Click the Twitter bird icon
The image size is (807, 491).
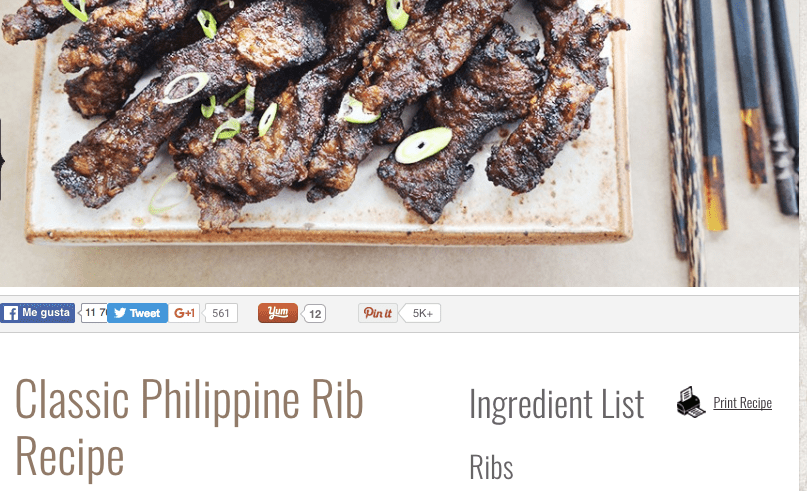(x=120, y=313)
